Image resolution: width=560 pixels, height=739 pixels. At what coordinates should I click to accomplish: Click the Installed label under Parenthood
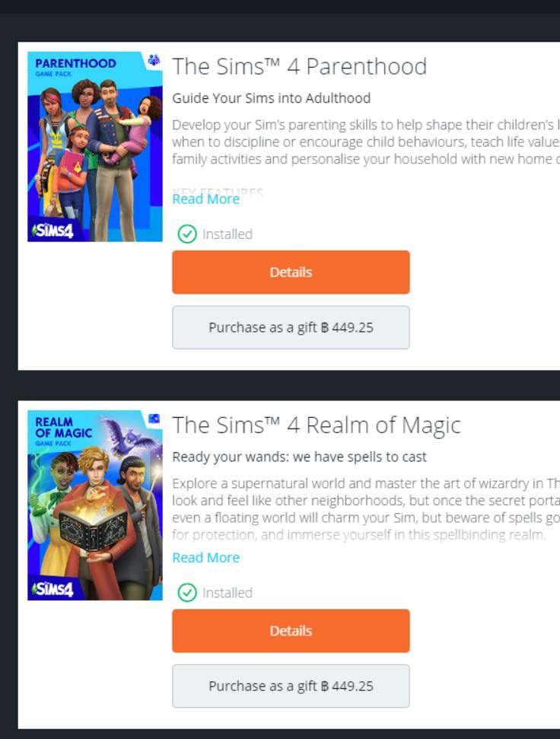pyautogui.click(x=228, y=234)
